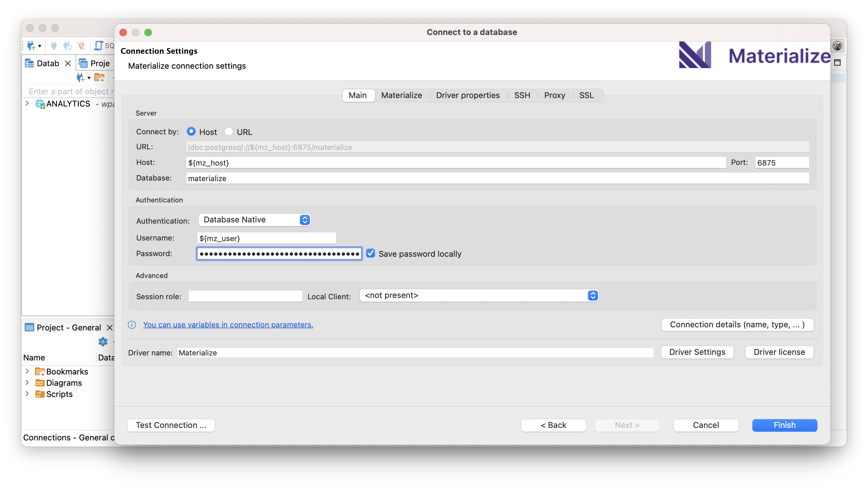This screenshot has width=868, height=491.
Task: Click the Host input field
Action: (x=456, y=162)
